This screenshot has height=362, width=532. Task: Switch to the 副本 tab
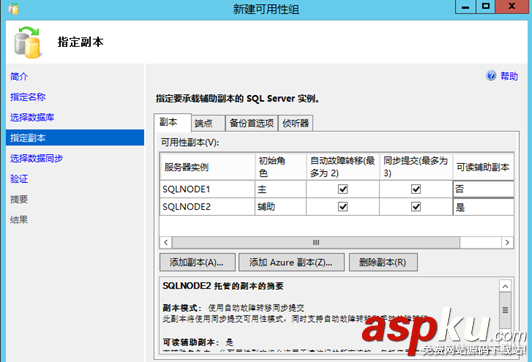pos(172,122)
